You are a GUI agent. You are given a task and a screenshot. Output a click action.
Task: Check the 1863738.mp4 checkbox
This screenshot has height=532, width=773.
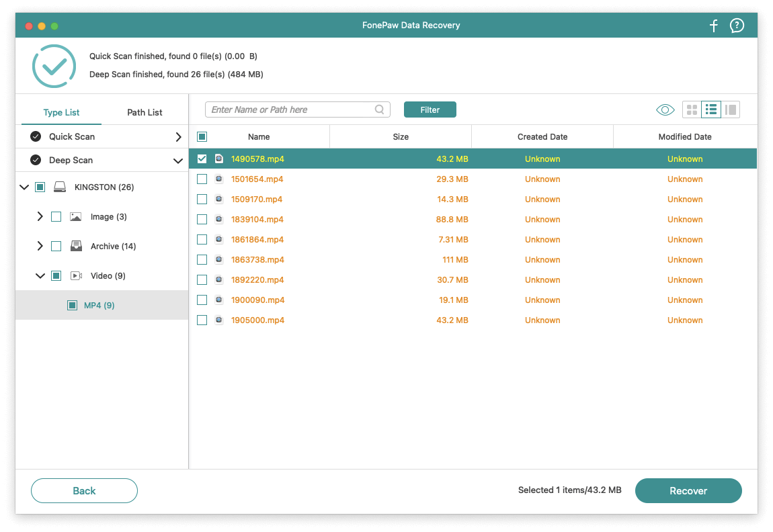(202, 259)
